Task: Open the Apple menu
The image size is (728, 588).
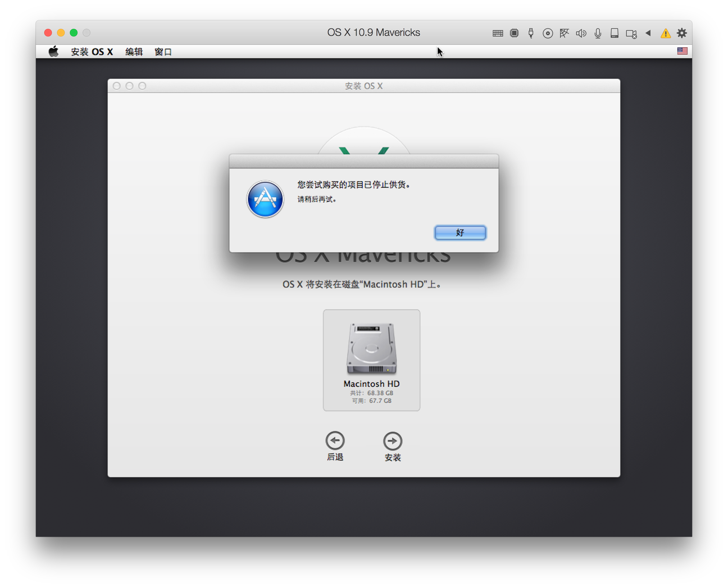Action: tap(54, 52)
